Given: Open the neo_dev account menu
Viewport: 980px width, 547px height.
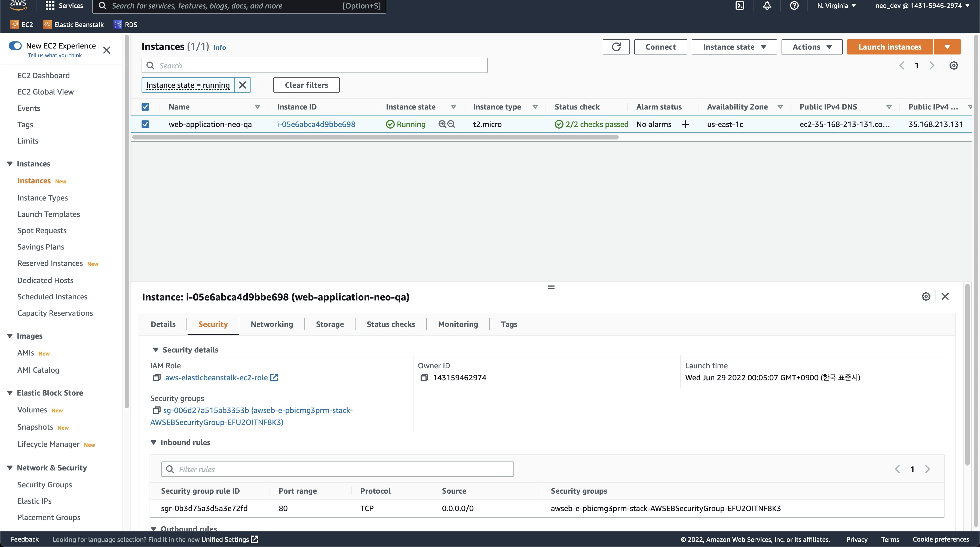Looking at the screenshot, I should [923, 6].
